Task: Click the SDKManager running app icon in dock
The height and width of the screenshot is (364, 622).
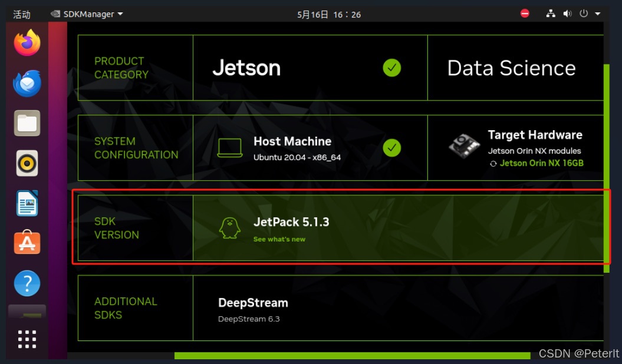Action: click(x=27, y=312)
